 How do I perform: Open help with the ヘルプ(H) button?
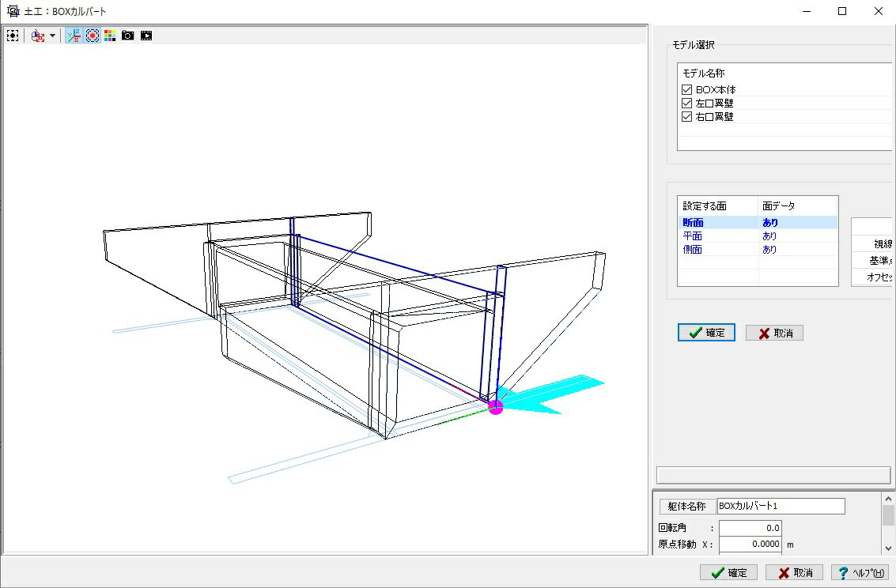click(860, 572)
